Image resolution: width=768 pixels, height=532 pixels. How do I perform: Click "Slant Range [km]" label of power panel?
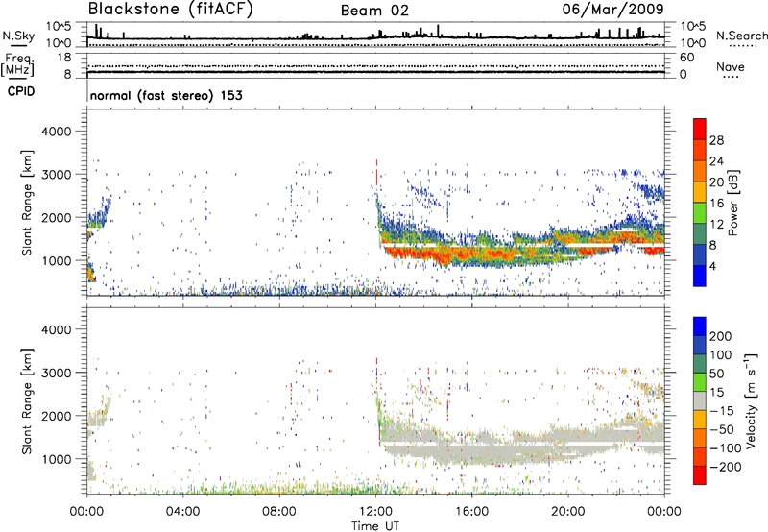pos(27,203)
